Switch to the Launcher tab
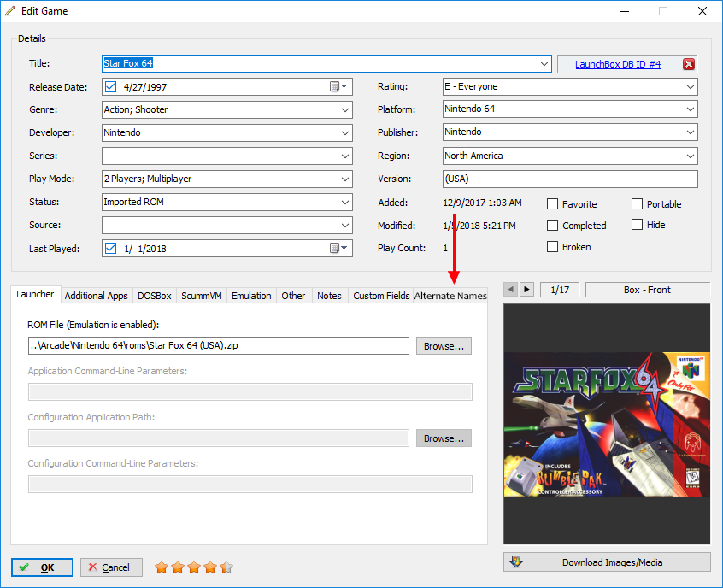The height and width of the screenshot is (588, 723). [35, 294]
